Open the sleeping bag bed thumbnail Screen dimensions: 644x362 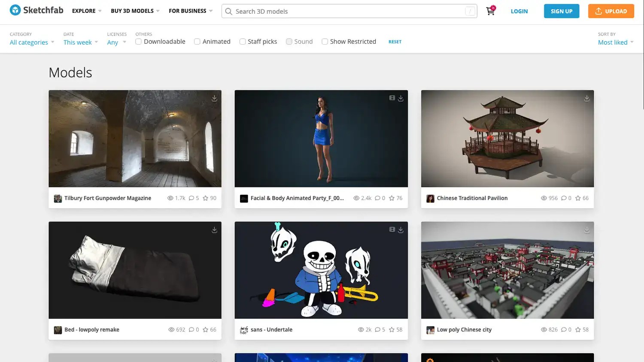pyautogui.click(x=135, y=270)
